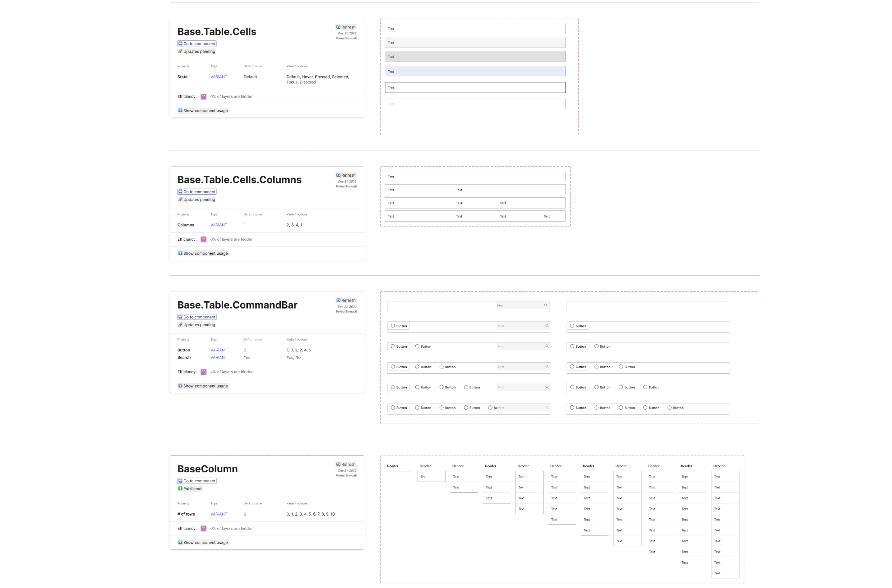892x588 pixels.
Task: Click Refresh on the BaseColumn card
Action: click(x=346, y=464)
